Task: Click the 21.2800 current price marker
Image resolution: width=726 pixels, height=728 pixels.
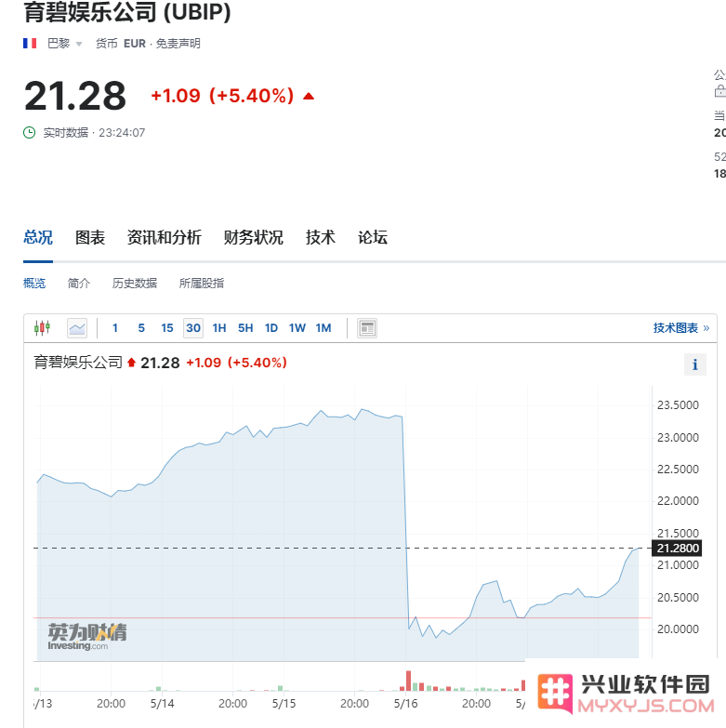Action: [x=677, y=549]
